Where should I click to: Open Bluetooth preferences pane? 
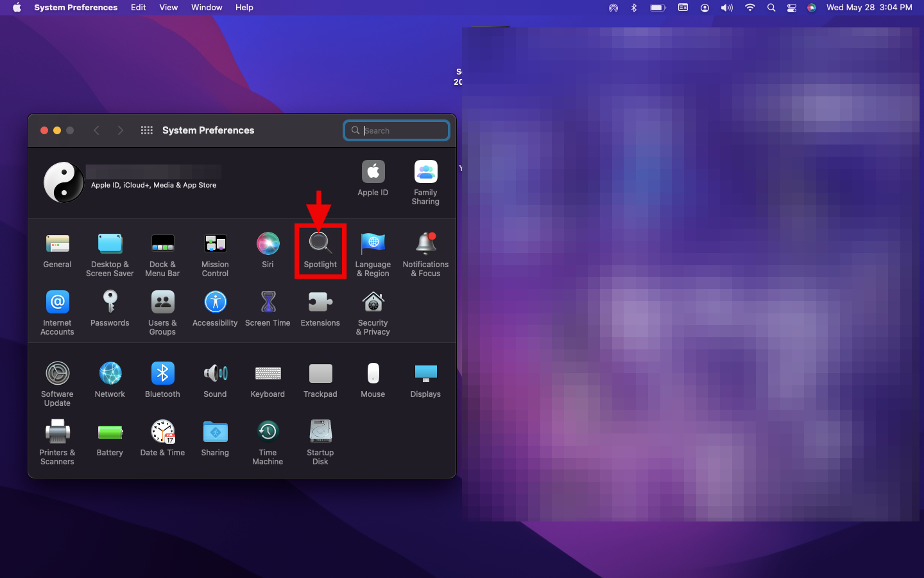pos(162,381)
